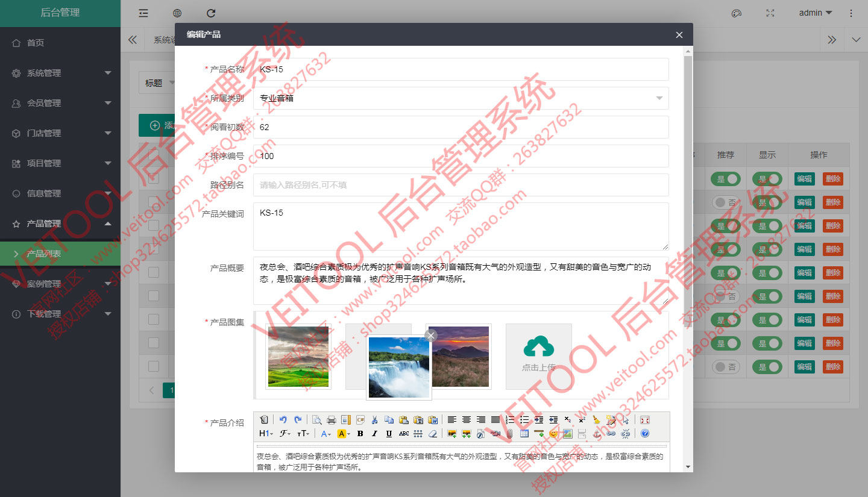Insert code block using editor toolbar
The width and height of the screenshot is (868, 497).
click(x=360, y=420)
